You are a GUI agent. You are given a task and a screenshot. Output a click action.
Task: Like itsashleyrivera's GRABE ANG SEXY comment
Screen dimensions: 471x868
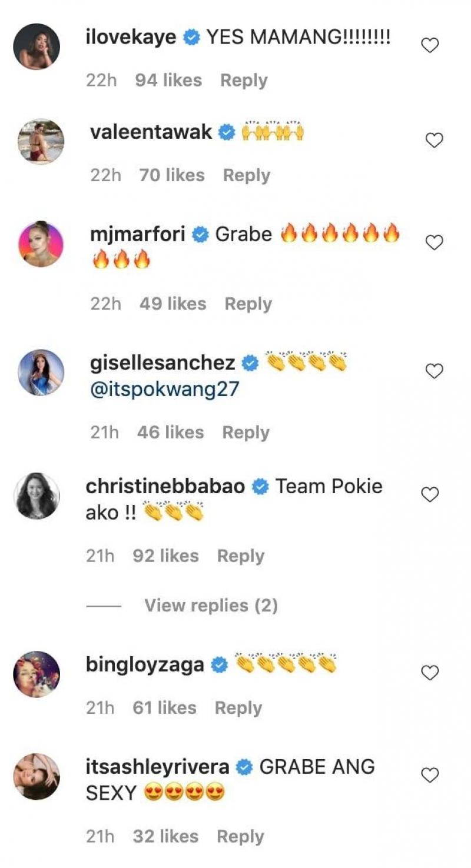coord(430,776)
